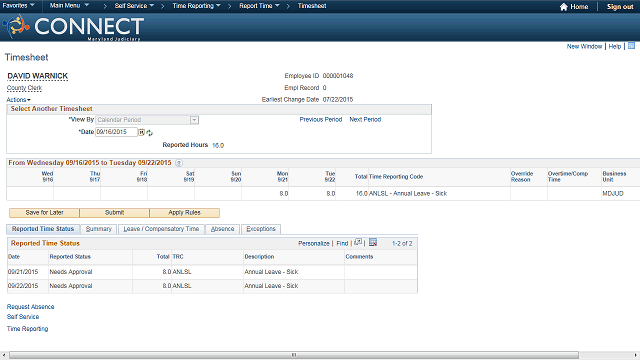
Task: Sort by Reported Status column header
Action: (x=70, y=257)
